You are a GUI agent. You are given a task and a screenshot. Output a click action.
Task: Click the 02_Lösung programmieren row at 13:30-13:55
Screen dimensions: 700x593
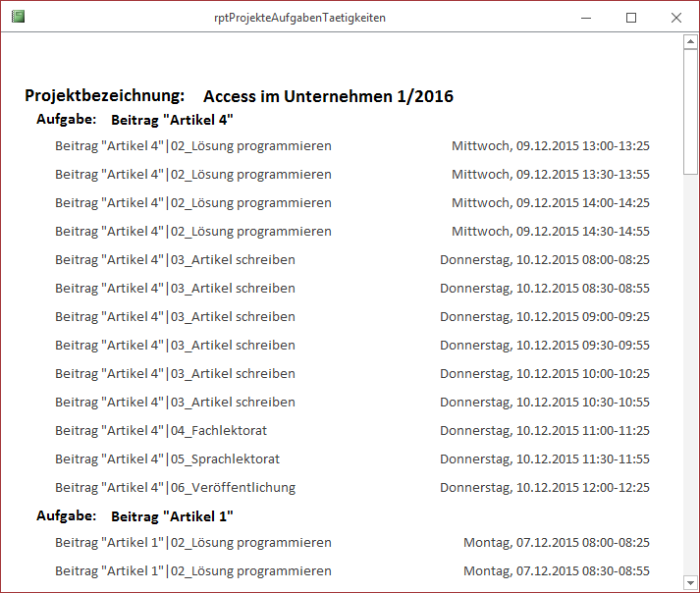click(193, 175)
